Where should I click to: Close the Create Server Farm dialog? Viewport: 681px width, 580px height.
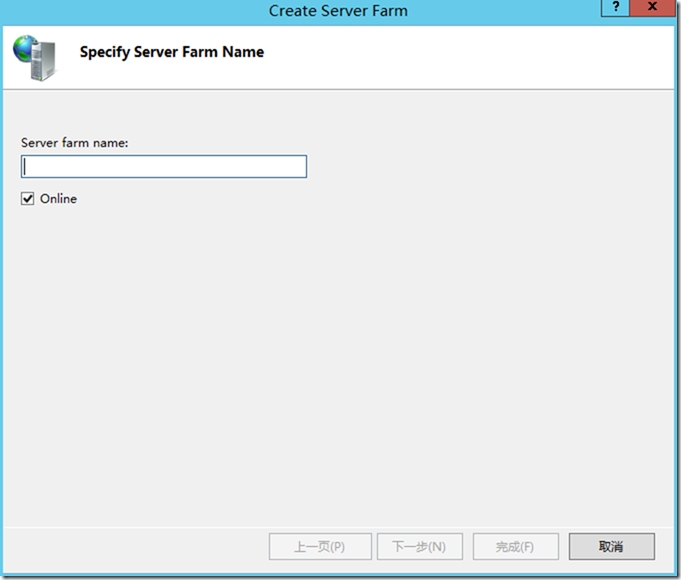click(652, 7)
